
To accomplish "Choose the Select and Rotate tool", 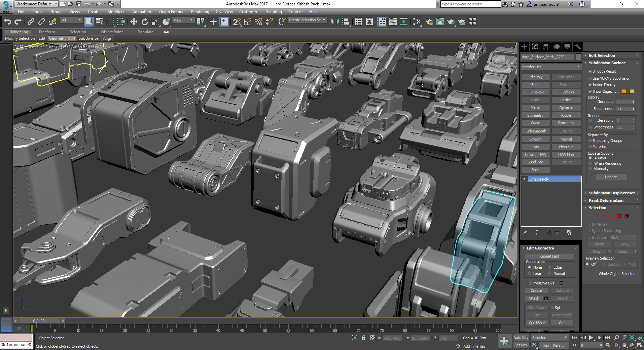I will [144, 22].
